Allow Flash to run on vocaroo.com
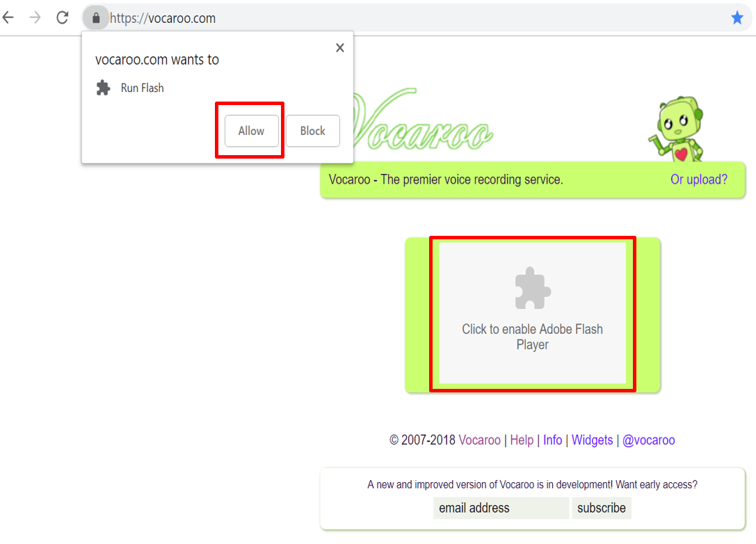 pyautogui.click(x=250, y=131)
